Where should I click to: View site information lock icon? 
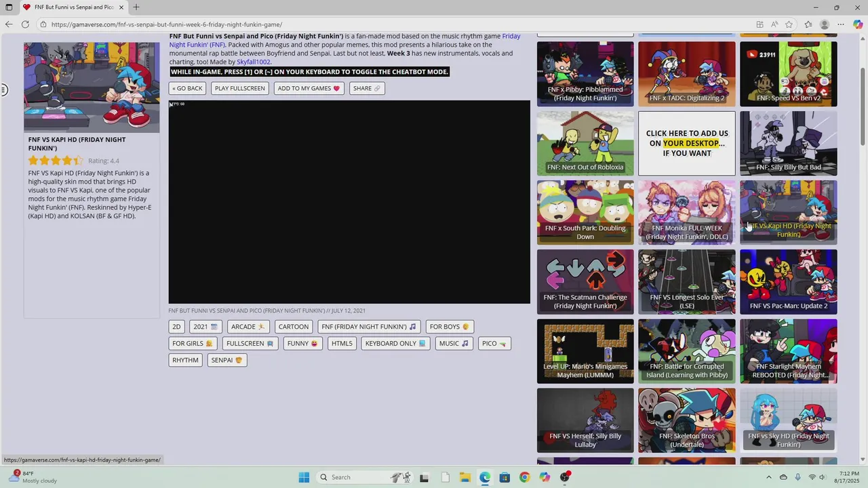(43, 24)
